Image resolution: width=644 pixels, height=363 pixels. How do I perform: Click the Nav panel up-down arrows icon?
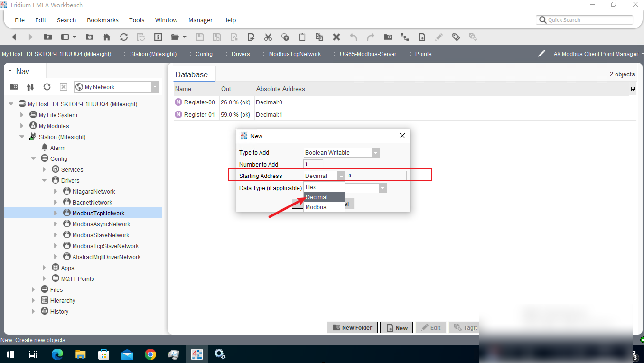30,87
